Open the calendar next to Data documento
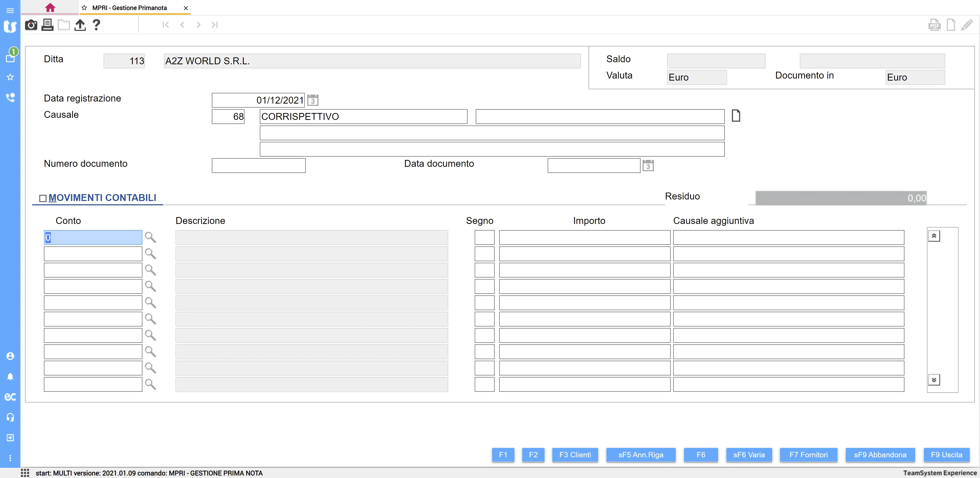This screenshot has height=478, width=980. [x=648, y=166]
